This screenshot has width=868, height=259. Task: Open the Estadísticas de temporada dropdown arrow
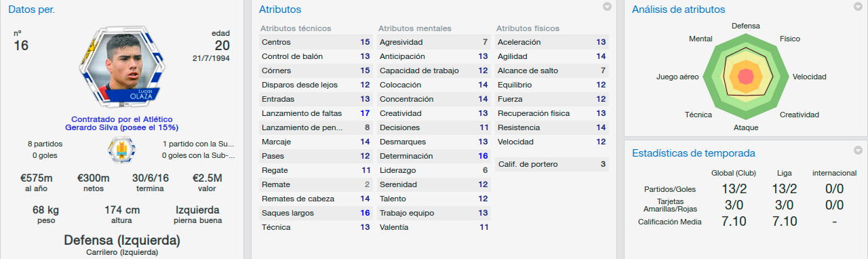(x=859, y=151)
